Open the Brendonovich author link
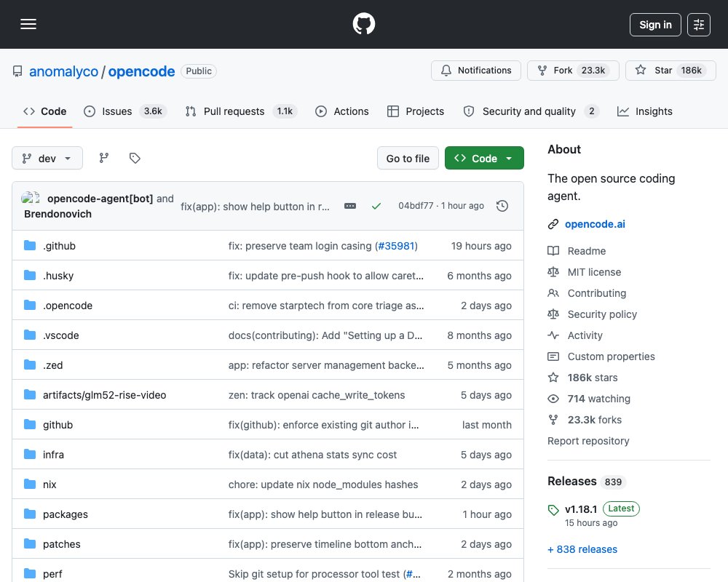 58,214
